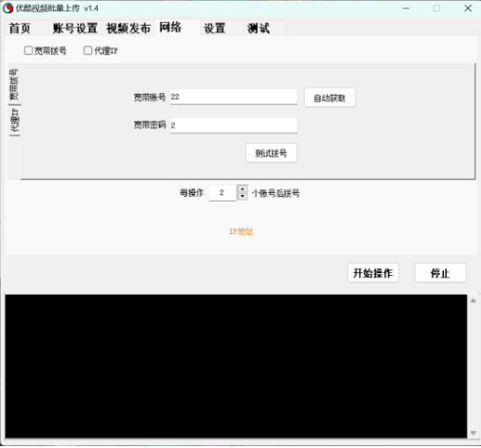Click the 停止 button

coord(440,273)
